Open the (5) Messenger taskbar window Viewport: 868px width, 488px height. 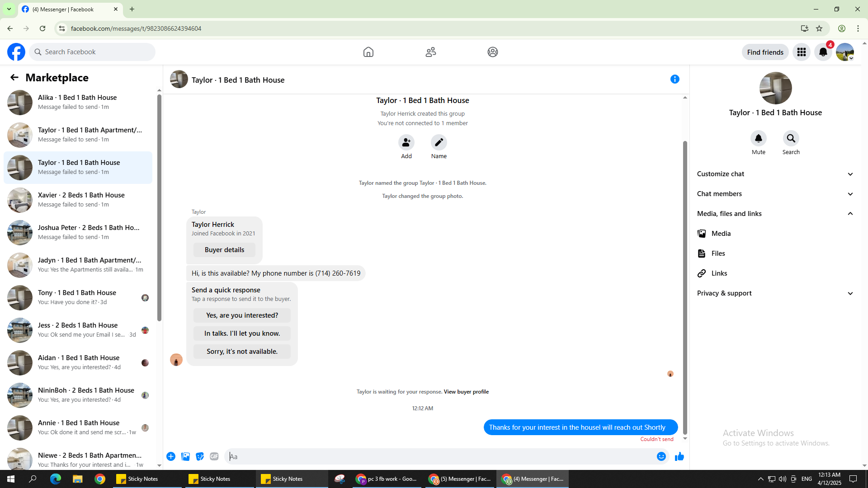pos(461,479)
